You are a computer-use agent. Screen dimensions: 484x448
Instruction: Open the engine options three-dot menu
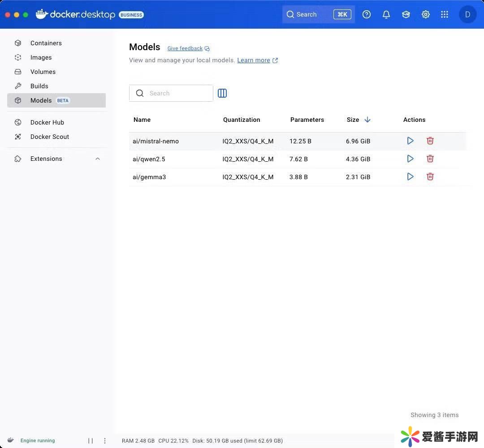(105, 440)
